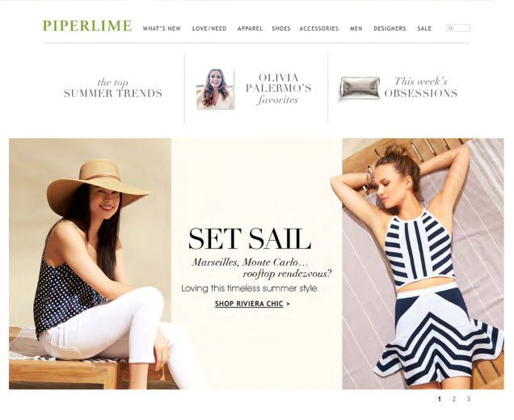Click the Shop Riviera Chic link

(x=249, y=304)
